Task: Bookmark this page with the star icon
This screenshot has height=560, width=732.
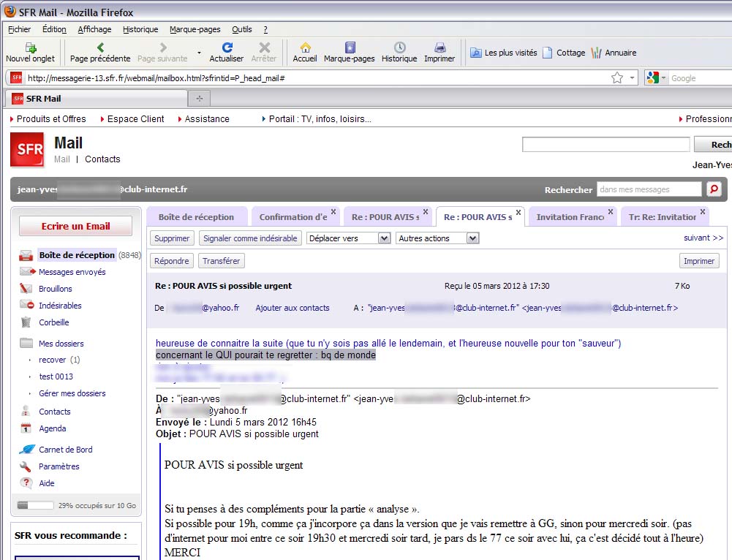Action: [x=617, y=78]
